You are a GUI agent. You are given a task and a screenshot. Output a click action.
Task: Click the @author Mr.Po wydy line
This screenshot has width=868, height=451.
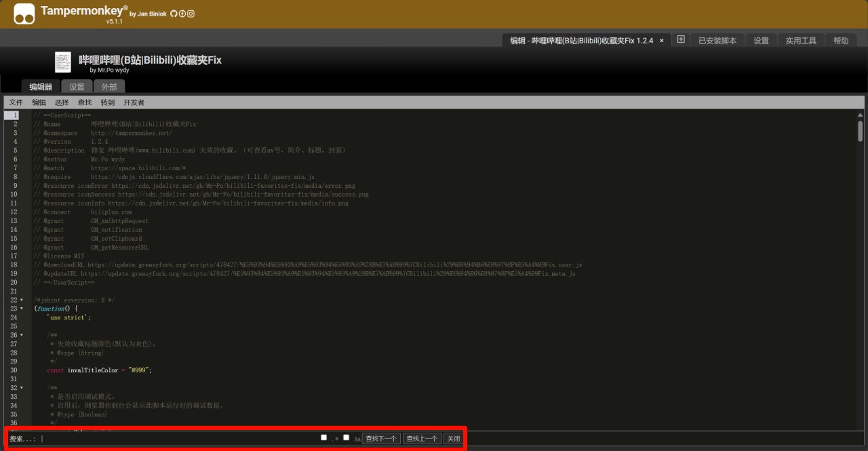81,159
